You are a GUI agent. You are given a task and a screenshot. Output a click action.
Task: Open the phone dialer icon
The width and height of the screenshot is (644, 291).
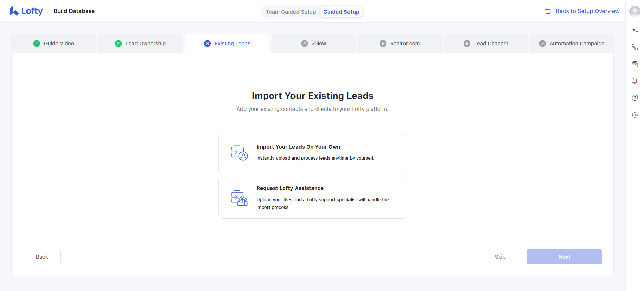[x=635, y=47]
